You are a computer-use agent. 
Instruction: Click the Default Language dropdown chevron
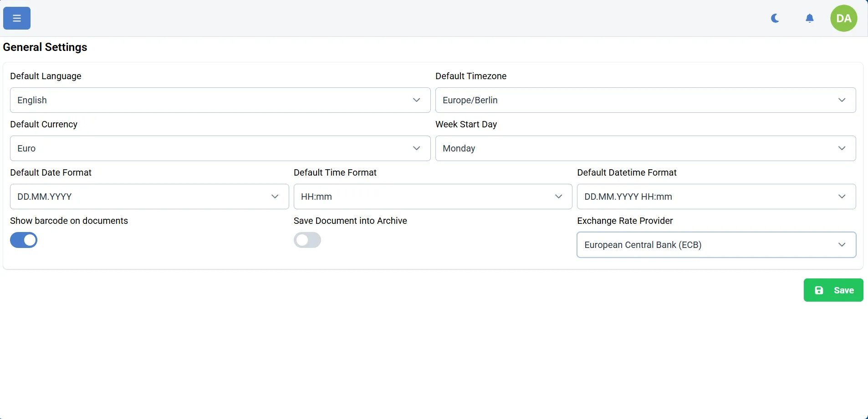pyautogui.click(x=416, y=100)
